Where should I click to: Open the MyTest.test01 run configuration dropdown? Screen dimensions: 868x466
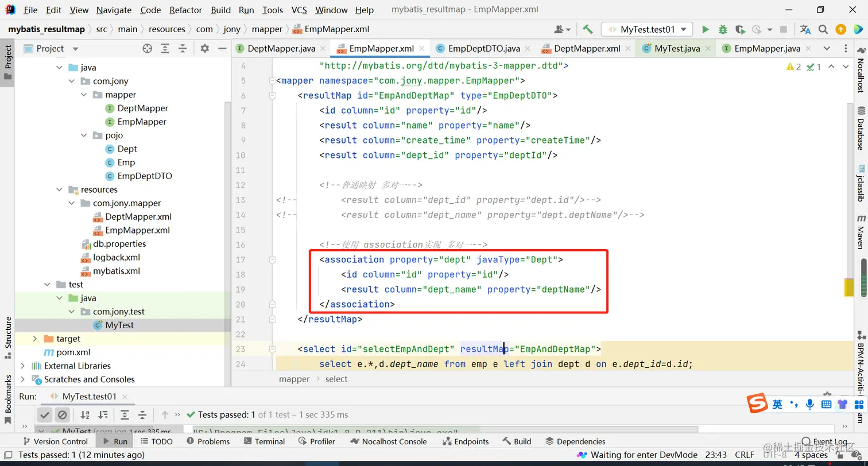(647, 29)
